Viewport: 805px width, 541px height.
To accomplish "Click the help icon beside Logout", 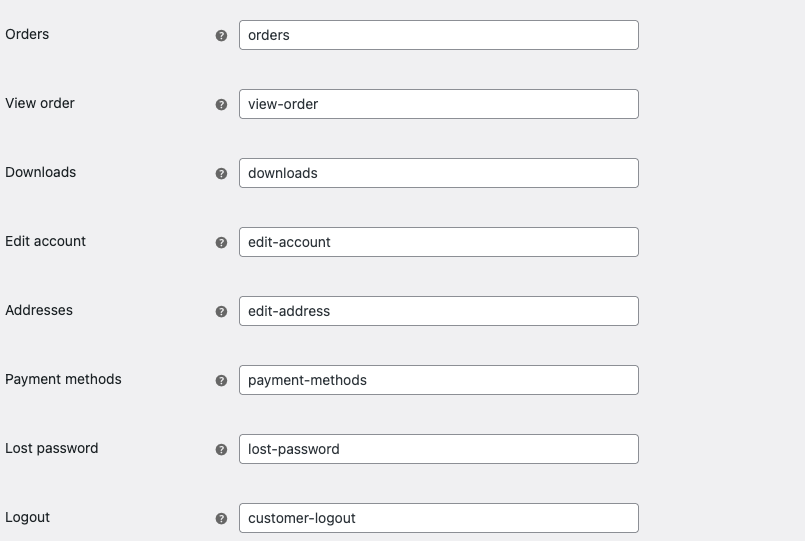I will (x=222, y=519).
